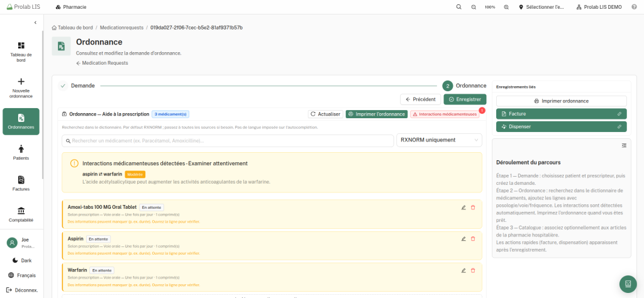Viewport: 644px width, 298px height.
Task: Edit the Amoxi-tabs 100 MG medication line
Action: point(464,207)
